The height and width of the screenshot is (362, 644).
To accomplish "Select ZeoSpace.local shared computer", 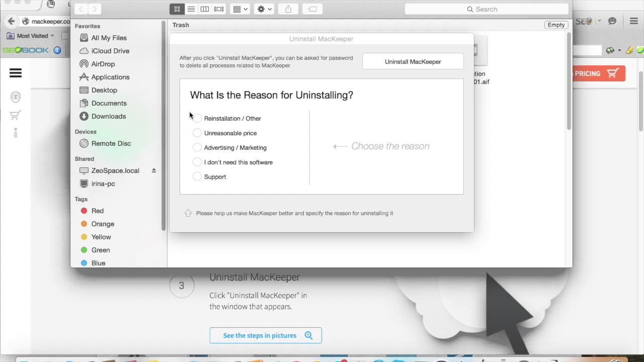I will [x=115, y=170].
